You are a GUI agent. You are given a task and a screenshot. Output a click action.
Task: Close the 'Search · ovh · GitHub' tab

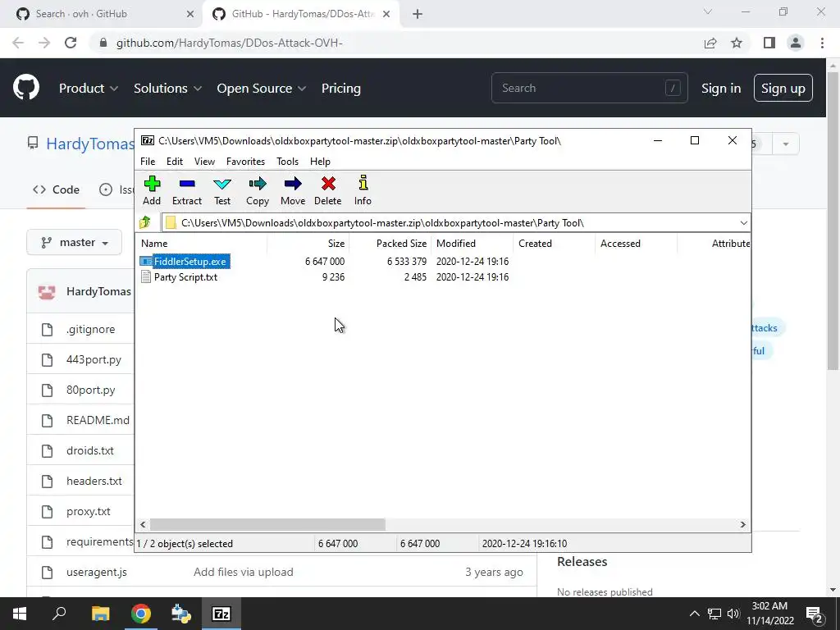pyautogui.click(x=190, y=15)
